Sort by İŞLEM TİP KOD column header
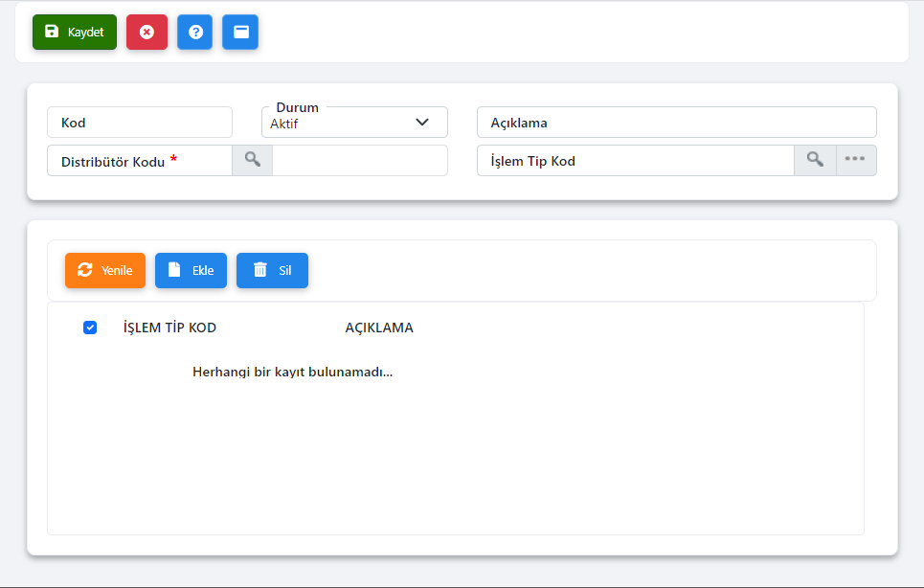The width and height of the screenshot is (924, 588). click(169, 328)
